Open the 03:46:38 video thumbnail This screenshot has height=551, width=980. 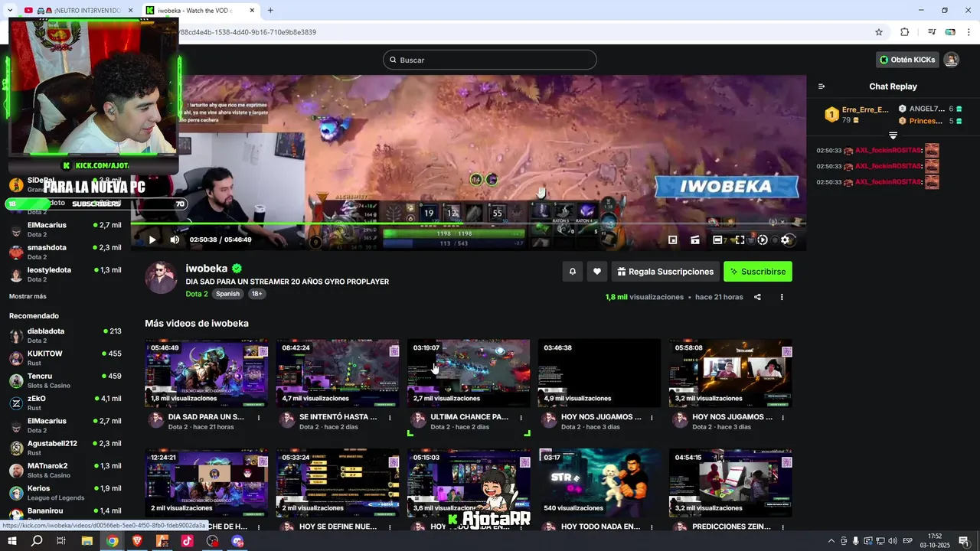pos(599,373)
